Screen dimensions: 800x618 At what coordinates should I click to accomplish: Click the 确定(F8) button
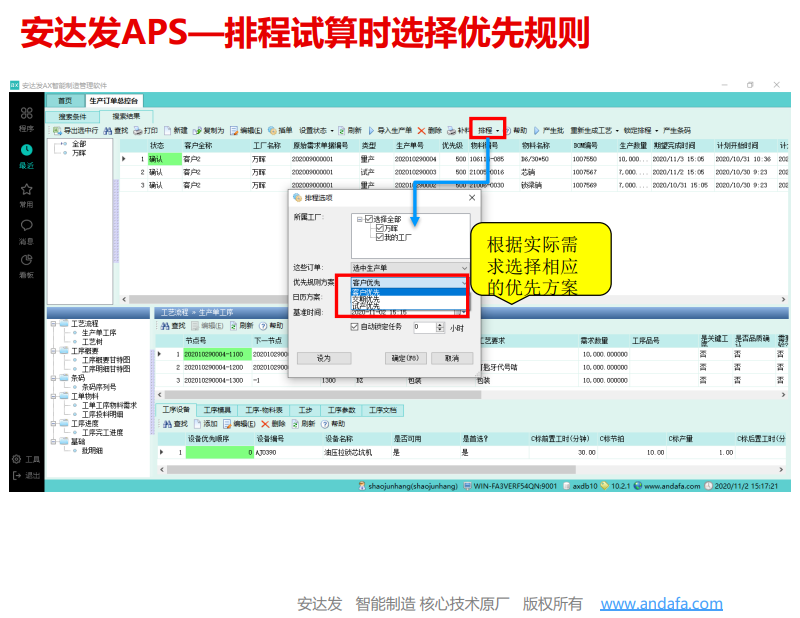tap(406, 359)
